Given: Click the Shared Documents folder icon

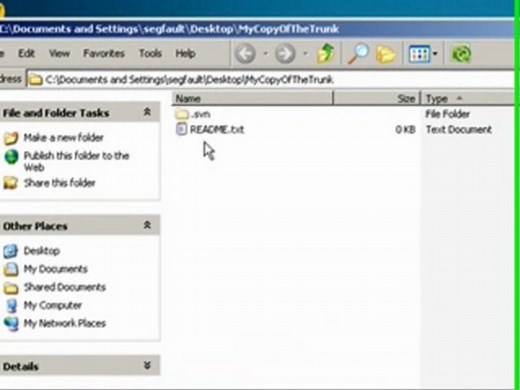Looking at the screenshot, I should [x=11, y=287].
